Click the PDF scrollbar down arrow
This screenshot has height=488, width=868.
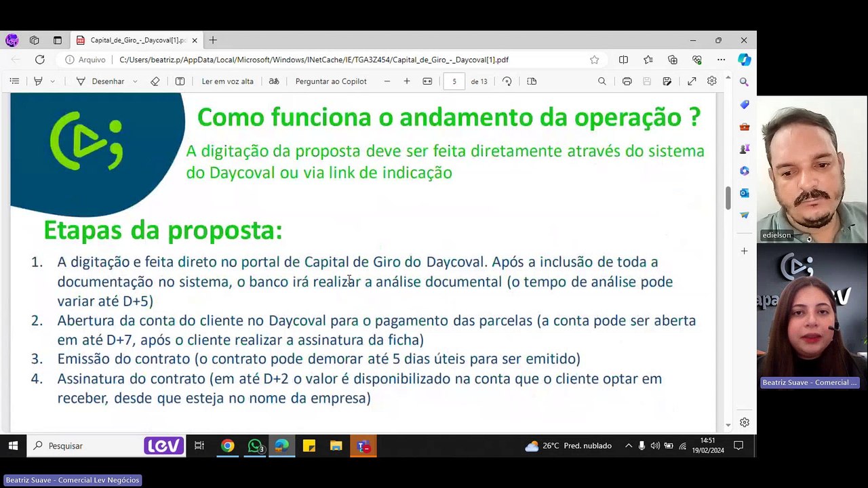click(728, 425)
